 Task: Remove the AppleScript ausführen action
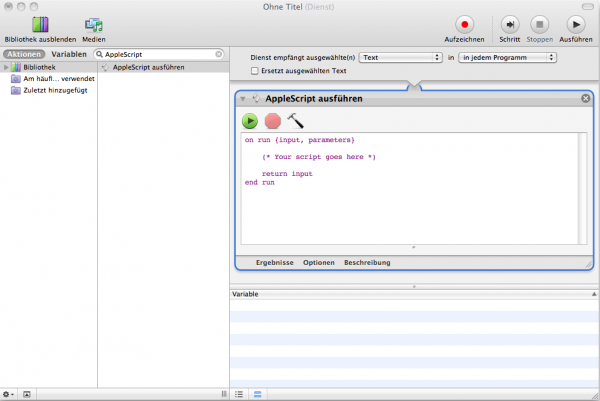pyautogui.click(x=585, y=98)
